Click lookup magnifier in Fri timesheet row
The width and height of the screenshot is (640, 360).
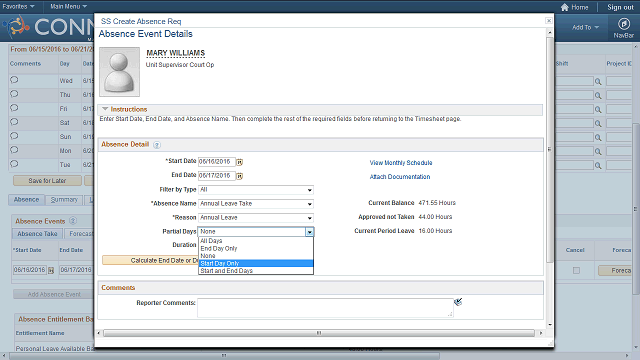coord(598,109)
